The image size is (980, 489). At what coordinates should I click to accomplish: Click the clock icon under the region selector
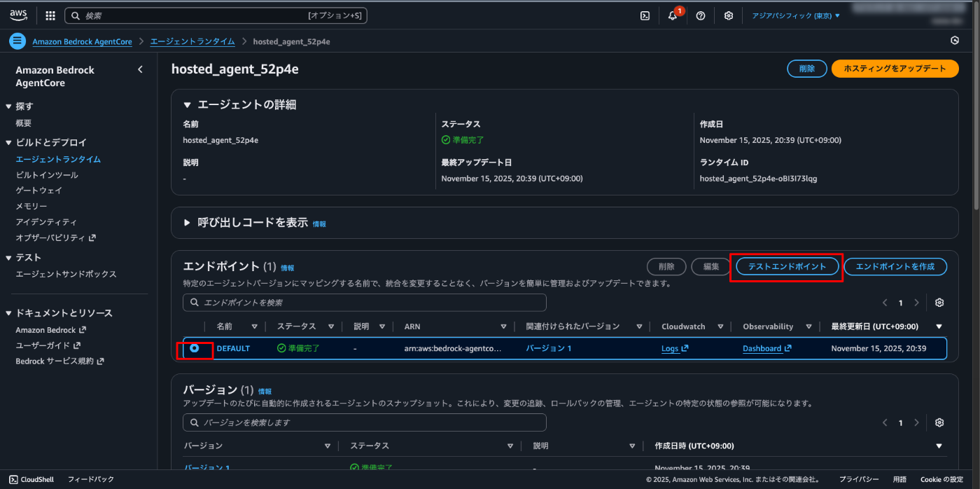[955, 41]
